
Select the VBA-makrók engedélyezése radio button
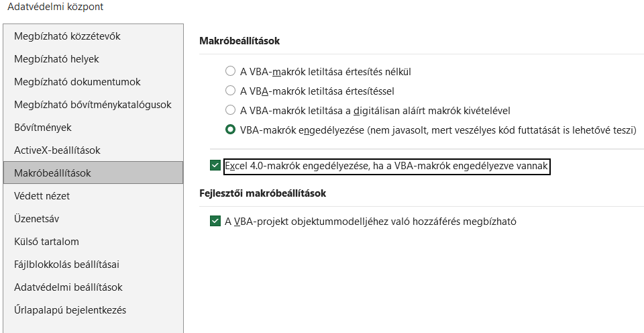(231, 130)
